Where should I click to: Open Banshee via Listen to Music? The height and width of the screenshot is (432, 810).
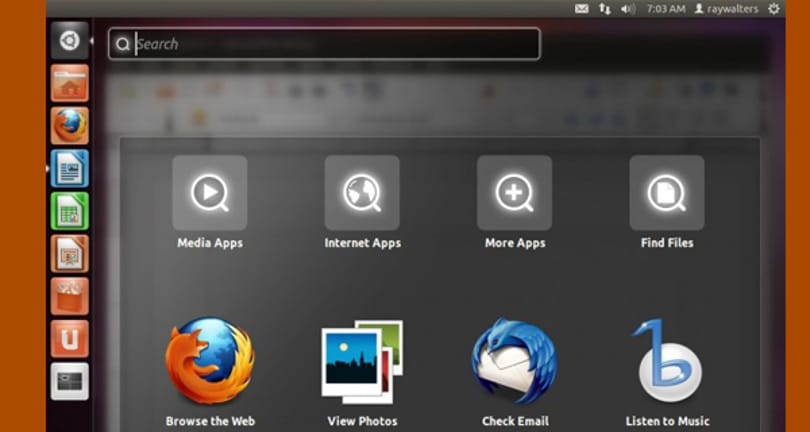point(667,360)
